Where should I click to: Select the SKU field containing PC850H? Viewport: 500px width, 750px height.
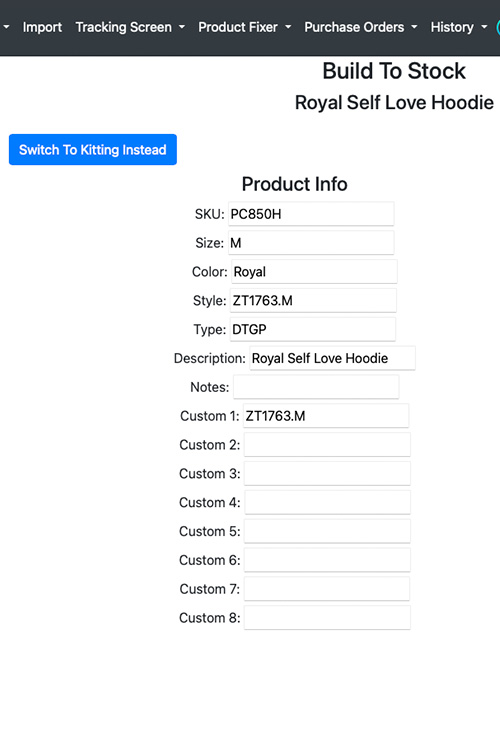coord(311,214)
